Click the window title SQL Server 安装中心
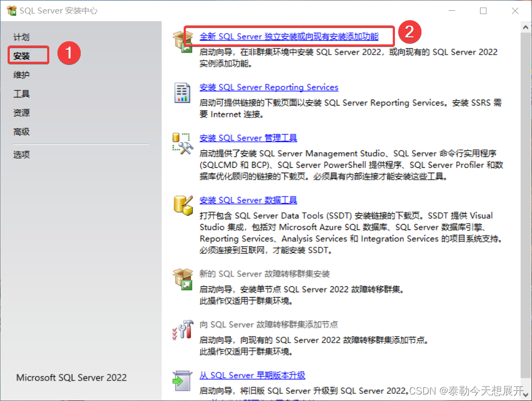This screenshot has width=532, height=401. 59,10
